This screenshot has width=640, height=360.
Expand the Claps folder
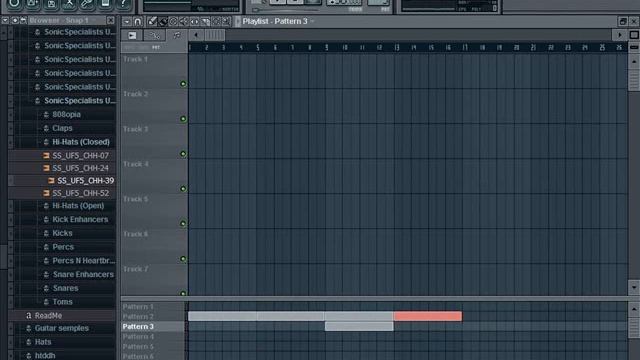62,128
